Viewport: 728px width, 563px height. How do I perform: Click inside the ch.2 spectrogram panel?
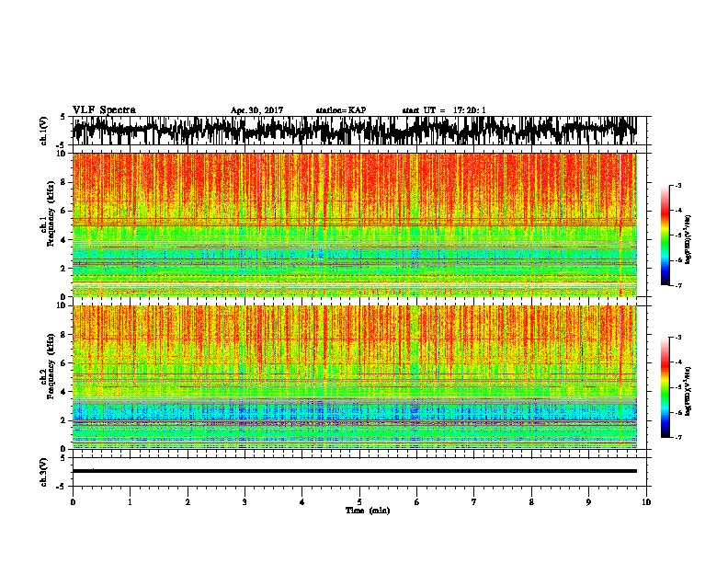tap(355, 377)
